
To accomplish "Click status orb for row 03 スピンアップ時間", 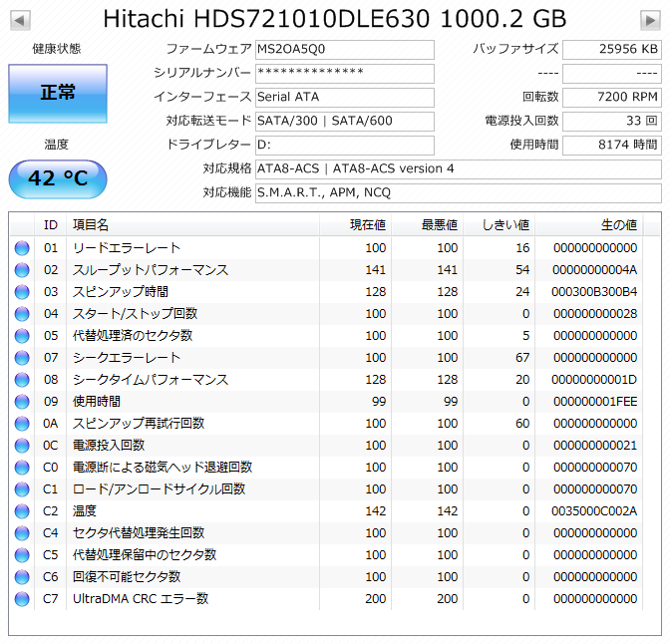I will click(x=22, y=292).
